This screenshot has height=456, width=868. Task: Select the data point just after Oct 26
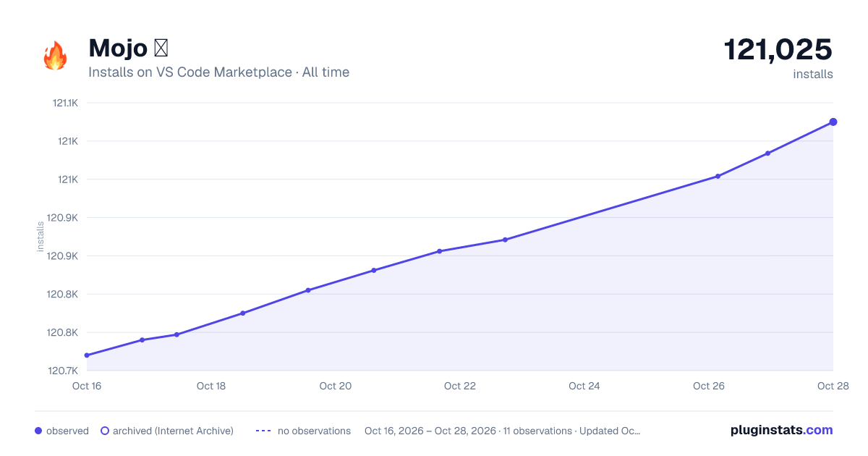[718, 176]
